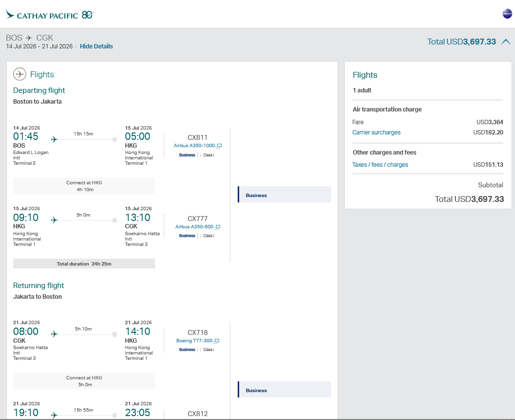515x420 pixels.
Task: Click popup icon next to Airbus A350-900
Action: 218,227
